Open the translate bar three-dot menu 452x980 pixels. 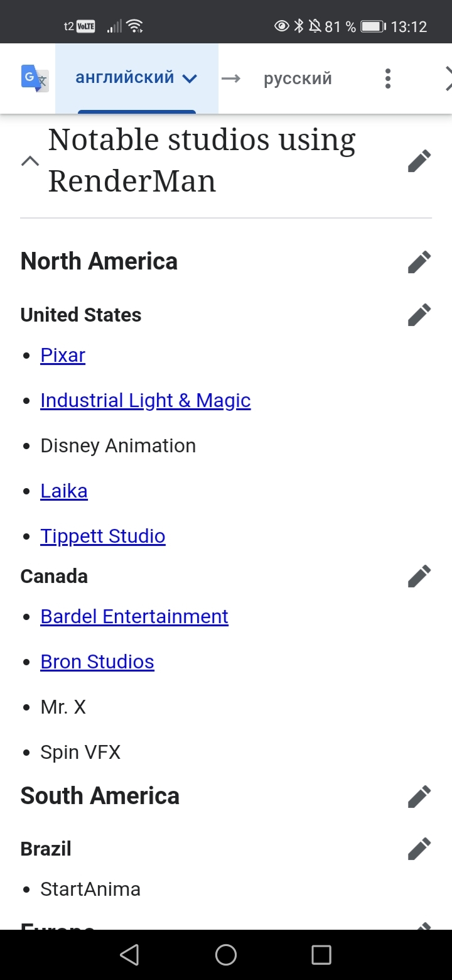pyautogui.click(x=388, y=79)
